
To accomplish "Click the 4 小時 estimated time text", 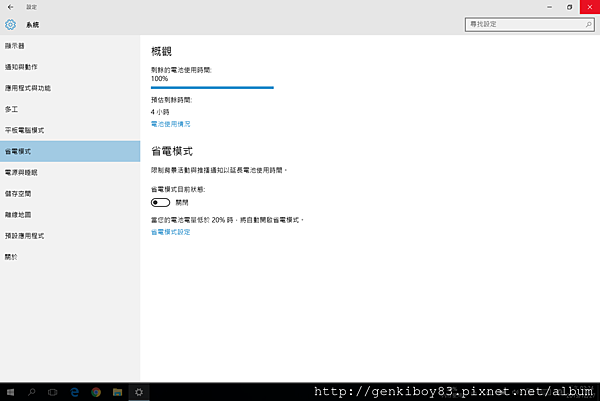I will [160, 112].
